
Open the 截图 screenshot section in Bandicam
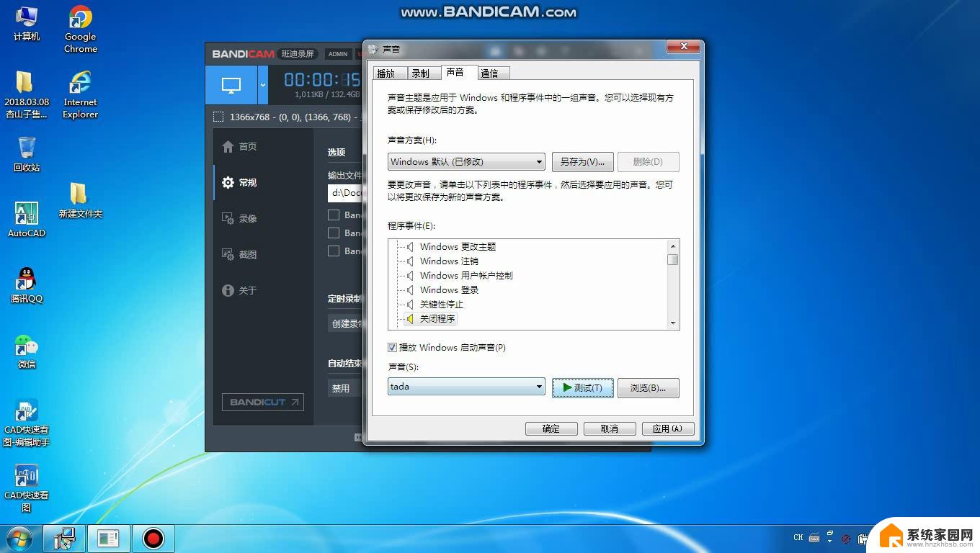tap(240, 254)
